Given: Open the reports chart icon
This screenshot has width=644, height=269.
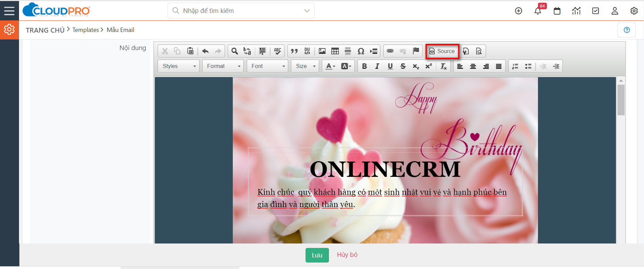Looking at the screenshot, I should (x=576, y=11).
